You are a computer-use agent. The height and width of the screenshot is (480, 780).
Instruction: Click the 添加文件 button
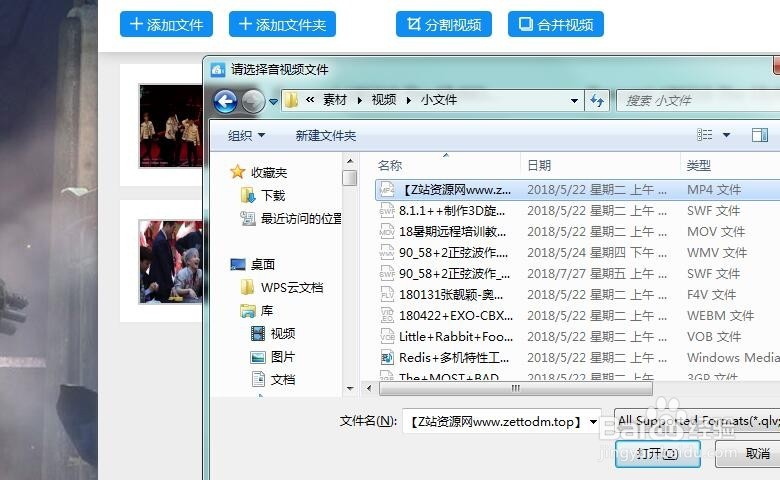(166, 24)
